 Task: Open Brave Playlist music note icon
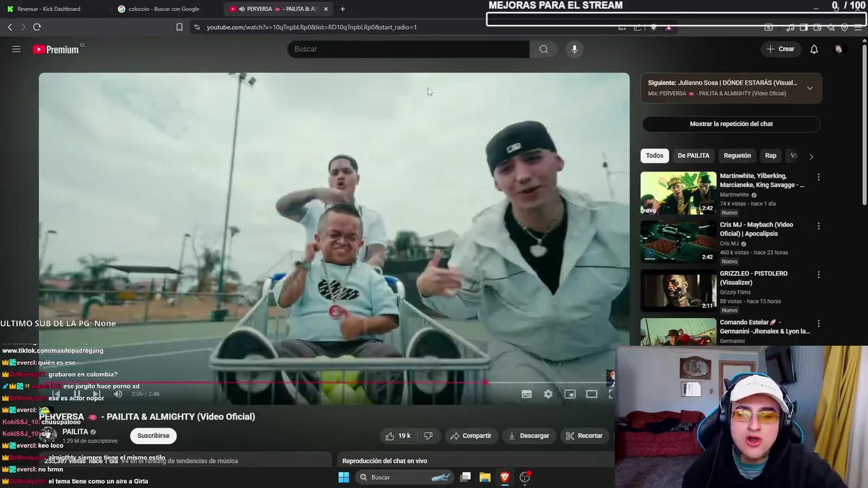(x=790, y=27)
